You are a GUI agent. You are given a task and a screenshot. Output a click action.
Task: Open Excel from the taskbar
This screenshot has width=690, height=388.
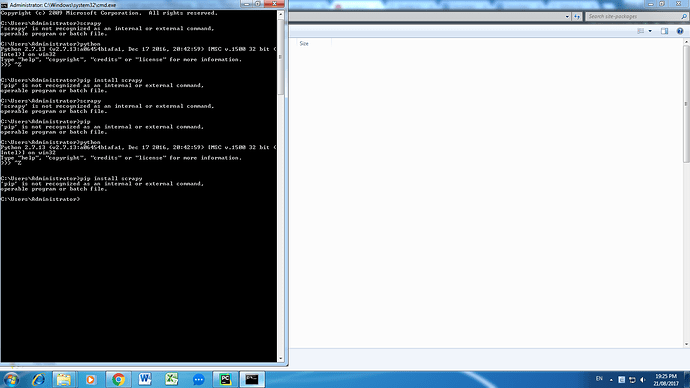[x=172, y=379]
